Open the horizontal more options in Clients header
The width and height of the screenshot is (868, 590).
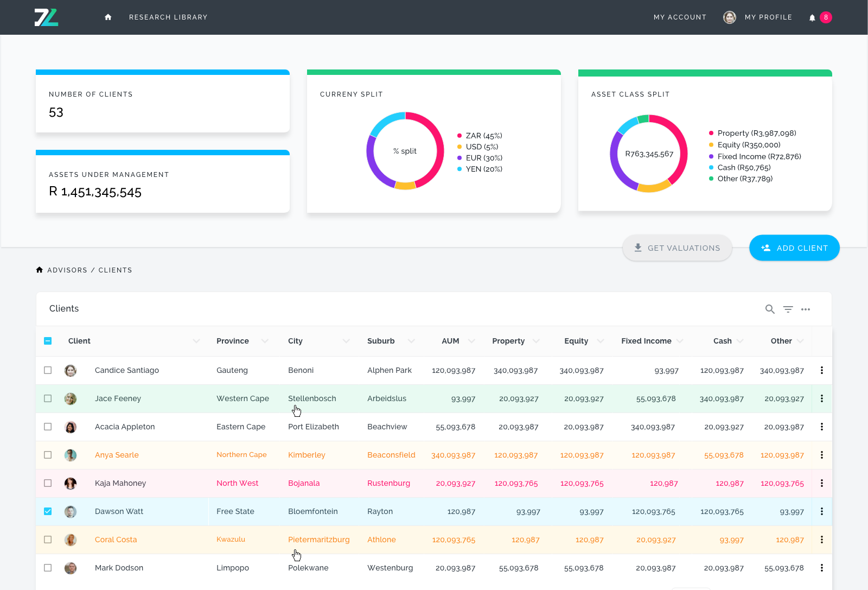806,309
